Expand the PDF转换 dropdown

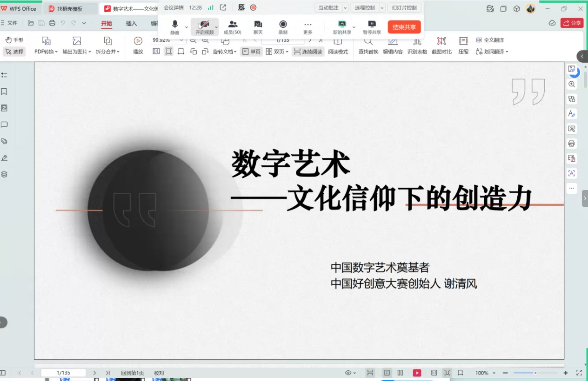coord(46,52)
